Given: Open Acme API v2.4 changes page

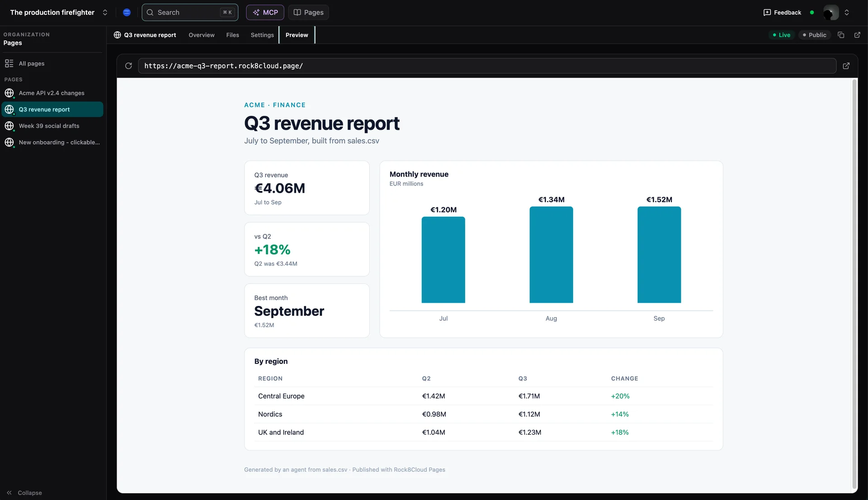Looking at the screenshot, I should click(53, 93).
